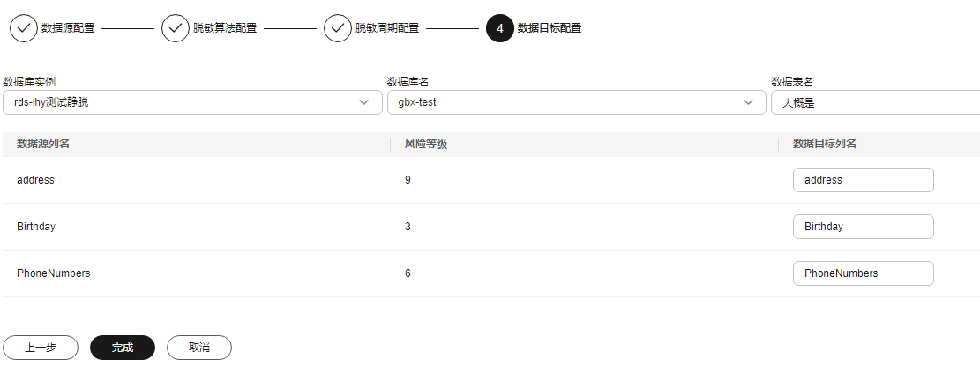Viewport: 980px width, 367px height.
Task: Focus the address target column name field
Action: (x=864, y=180)
